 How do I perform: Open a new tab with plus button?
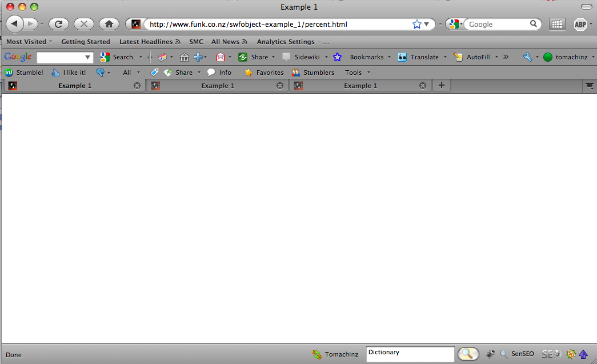(x=441, y=86)
